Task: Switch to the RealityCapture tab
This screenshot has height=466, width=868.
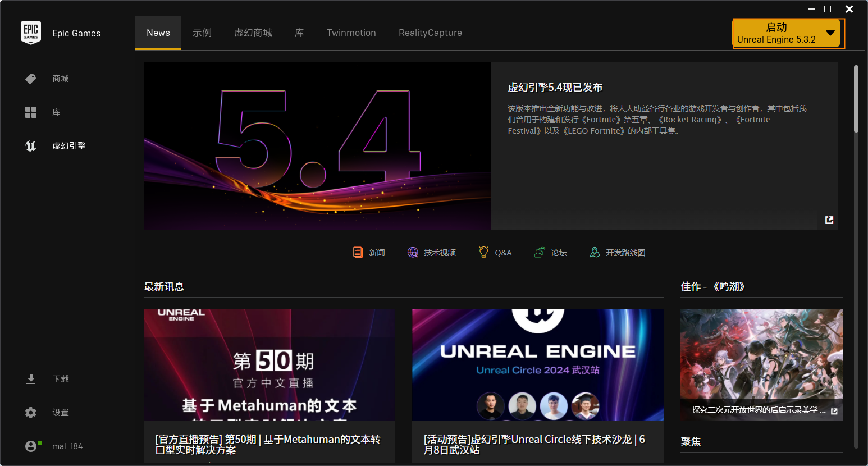Action: pyautogui.click(x=430, y=33)
